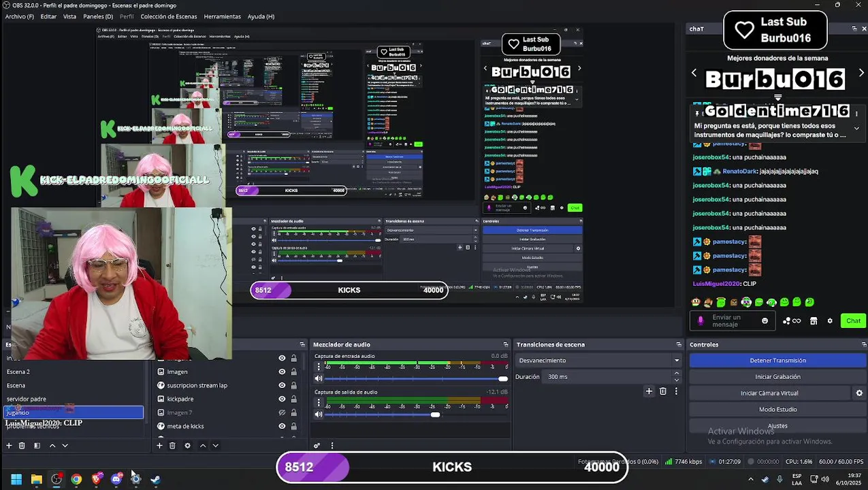Open the emoji picker in chat input

tap(765, 321)
